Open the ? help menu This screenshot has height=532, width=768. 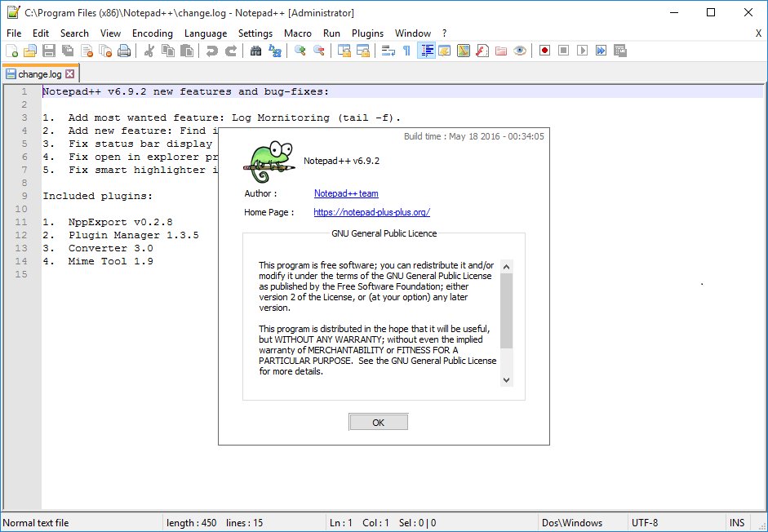444,33
